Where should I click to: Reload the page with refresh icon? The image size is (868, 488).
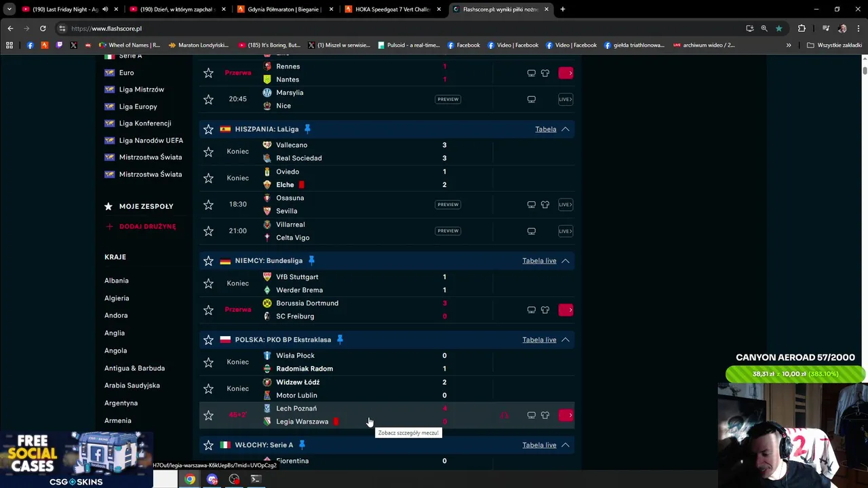43,28
